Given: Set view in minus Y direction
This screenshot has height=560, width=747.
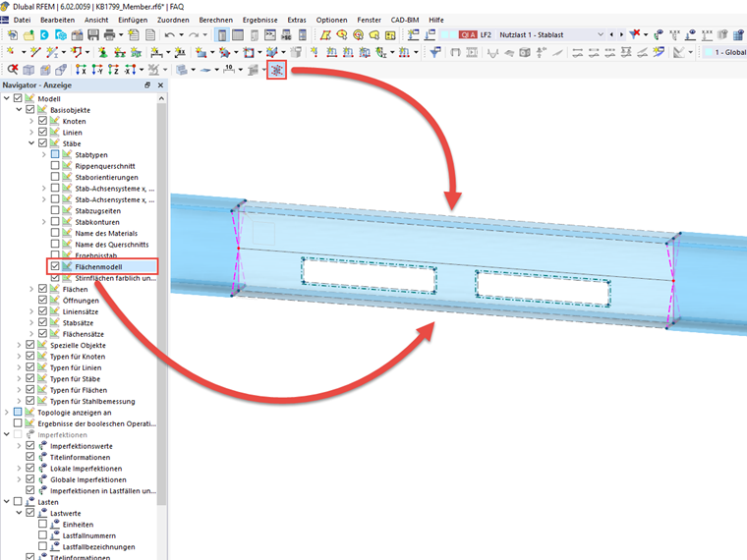Looking at the screenshot, I should tap(97, 70).
